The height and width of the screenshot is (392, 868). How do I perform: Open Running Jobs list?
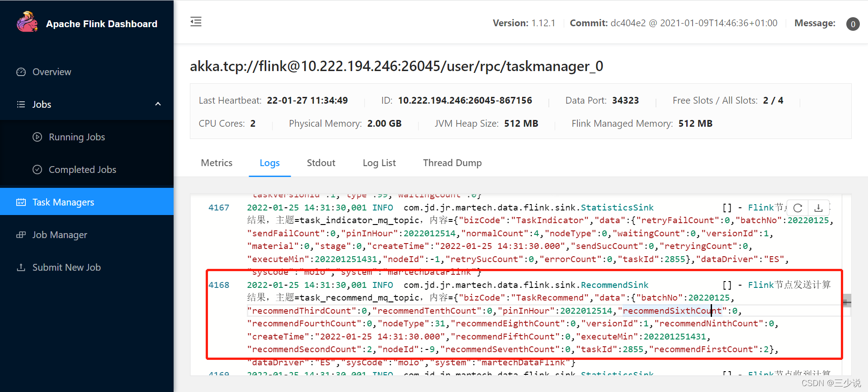click(77, 137)
